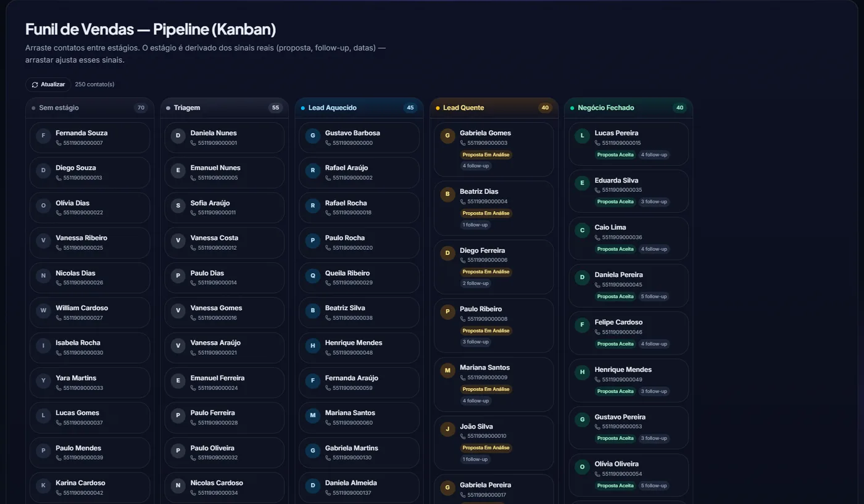Select the Triagem column header
Image resolution: width=864 pixels, height=504 pixels.
tap(225, 108)
